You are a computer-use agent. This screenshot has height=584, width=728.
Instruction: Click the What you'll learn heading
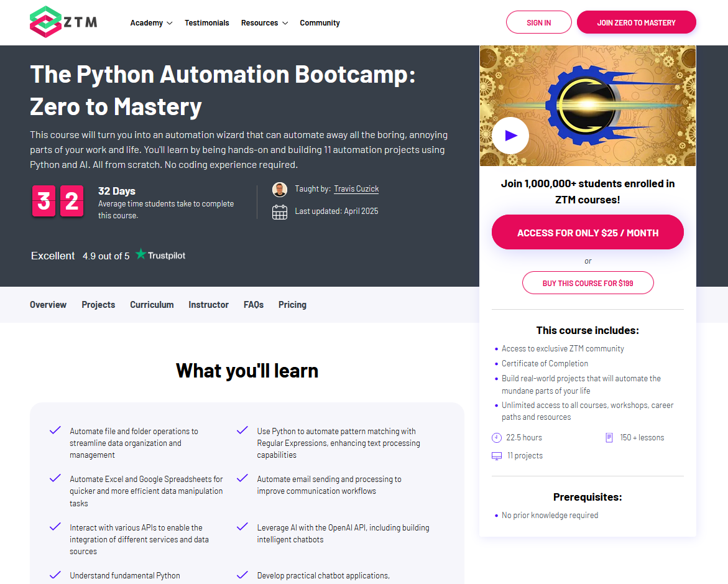(247, 371)
